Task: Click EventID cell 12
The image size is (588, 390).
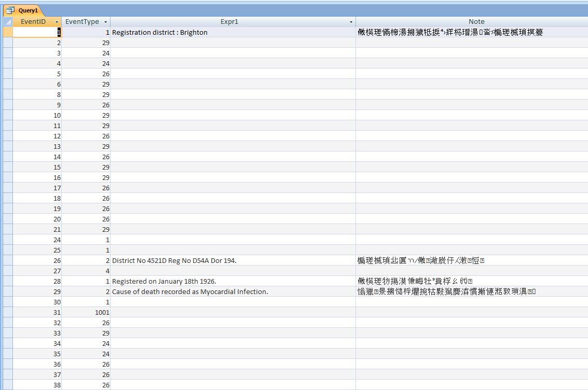Action: [37, 136]
